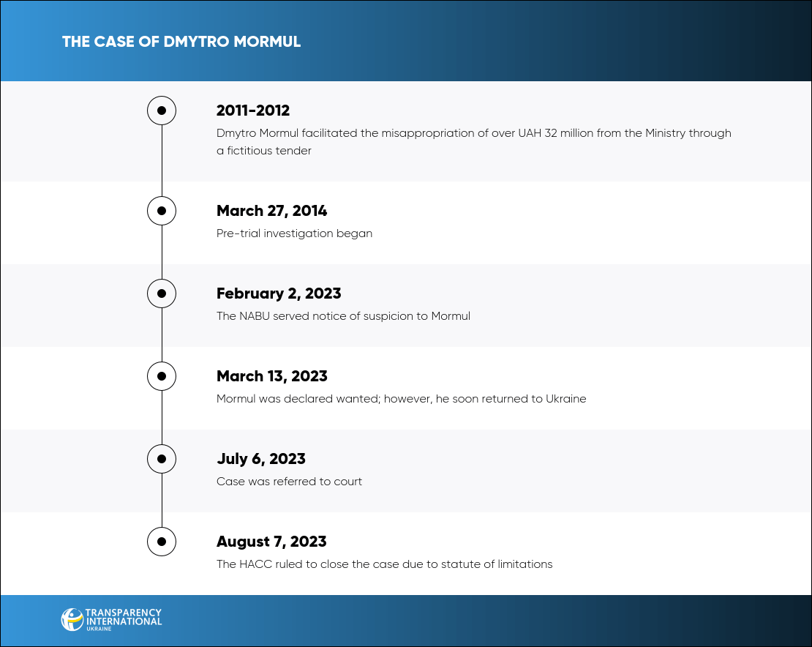Viewport: 812px width, 647px height.
Task: Select the "March 13, 2023" heading
Action: pyautogui.click(x=271, y=376)
